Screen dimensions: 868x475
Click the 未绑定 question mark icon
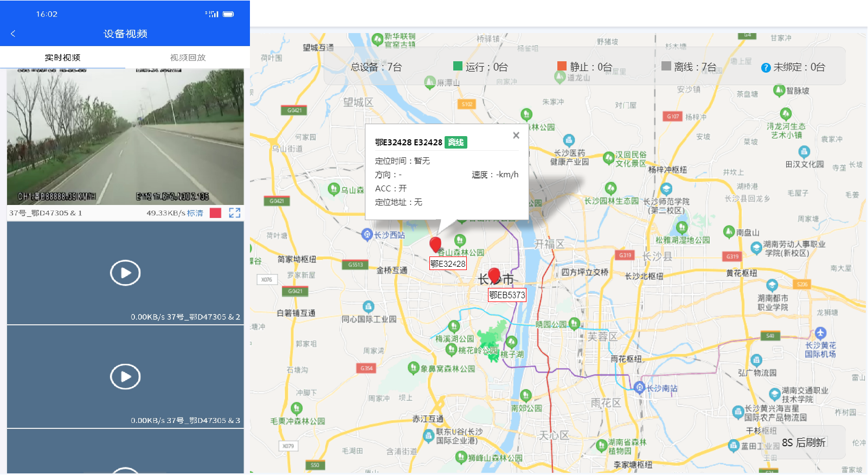point(766,68)
